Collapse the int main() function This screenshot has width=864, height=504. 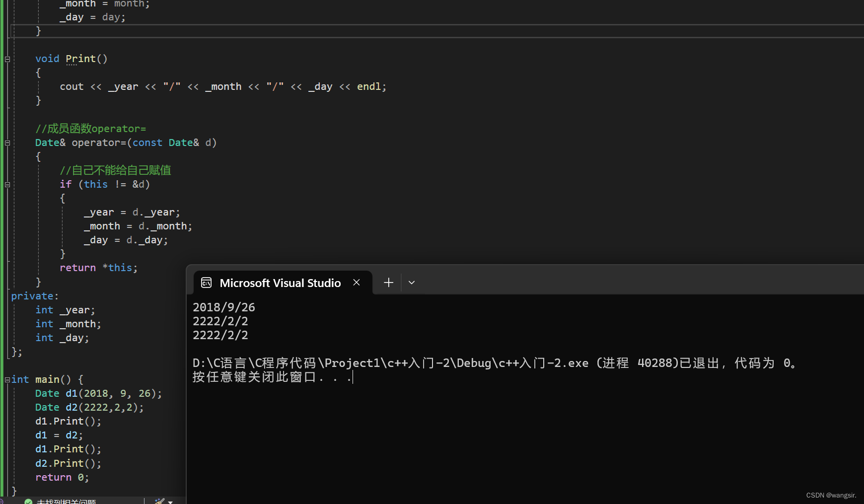coord(7,380)
